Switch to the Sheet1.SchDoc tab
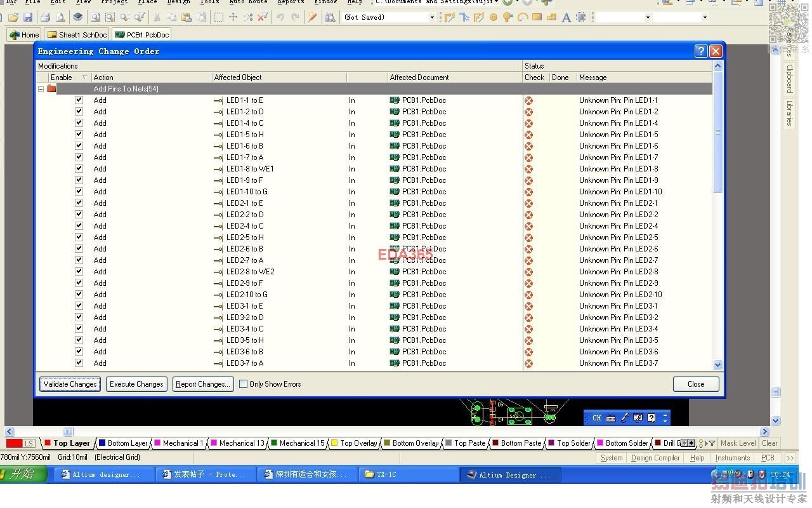The width and height of the screenshot is (812, 508). pos(77,35)
